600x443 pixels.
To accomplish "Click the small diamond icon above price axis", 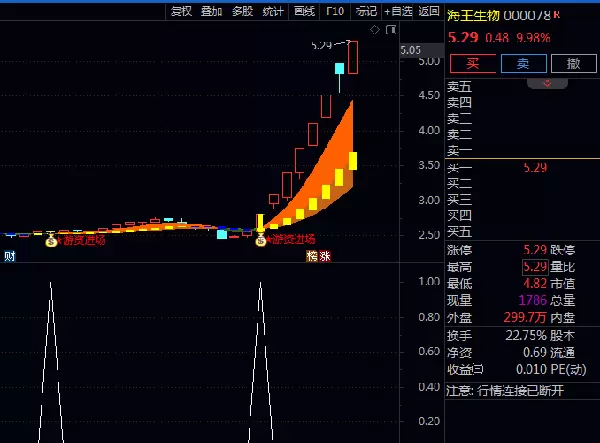I will pyautogui.click(x=375, y=30).
